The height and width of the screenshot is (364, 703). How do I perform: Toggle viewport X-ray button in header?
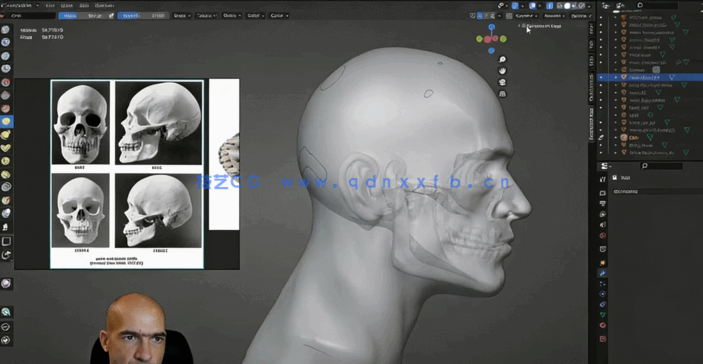549,5
